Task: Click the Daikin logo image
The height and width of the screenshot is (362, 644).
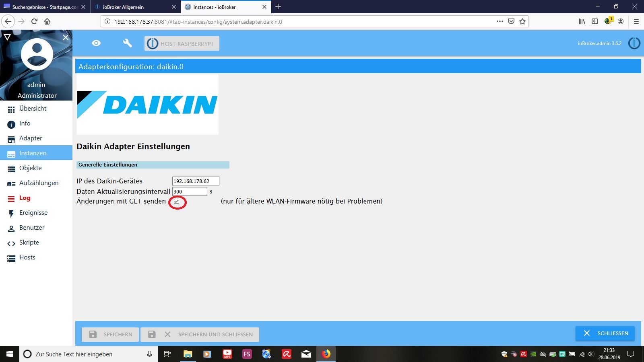Action: (x=147, y=105)
